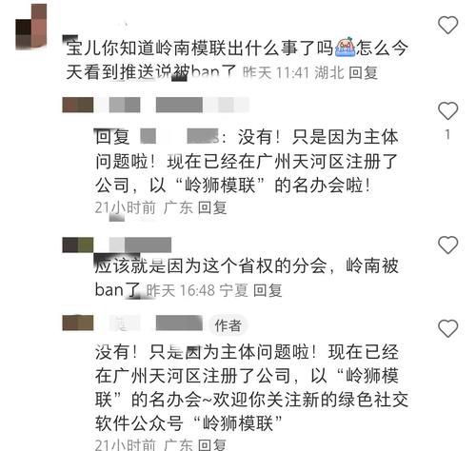The height and width of the screenshot is (451, 476).
Task: Open the author's small avatar
Action: pyautogui.click(x=78, y=323)
